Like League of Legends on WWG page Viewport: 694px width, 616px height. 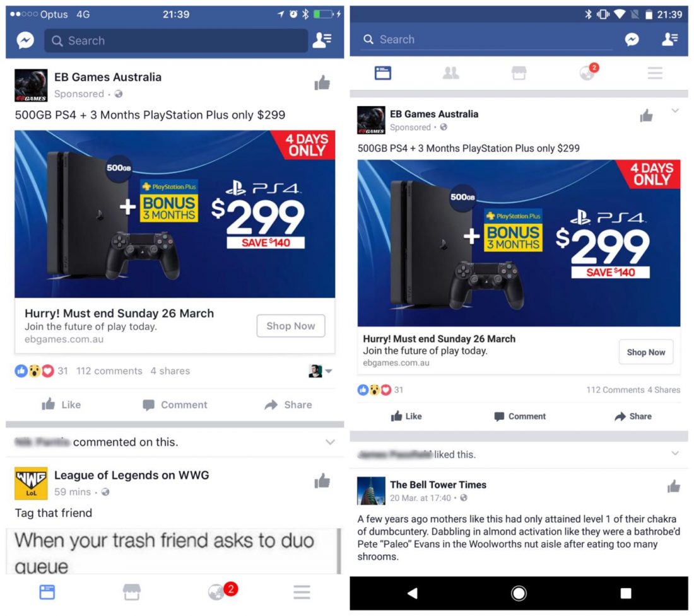click(322, 480)
